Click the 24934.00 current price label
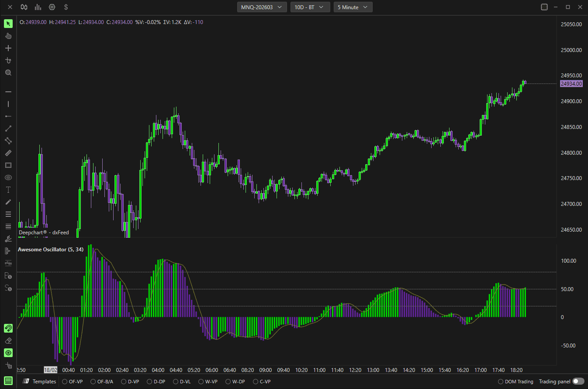 click(x=571, y=83)
